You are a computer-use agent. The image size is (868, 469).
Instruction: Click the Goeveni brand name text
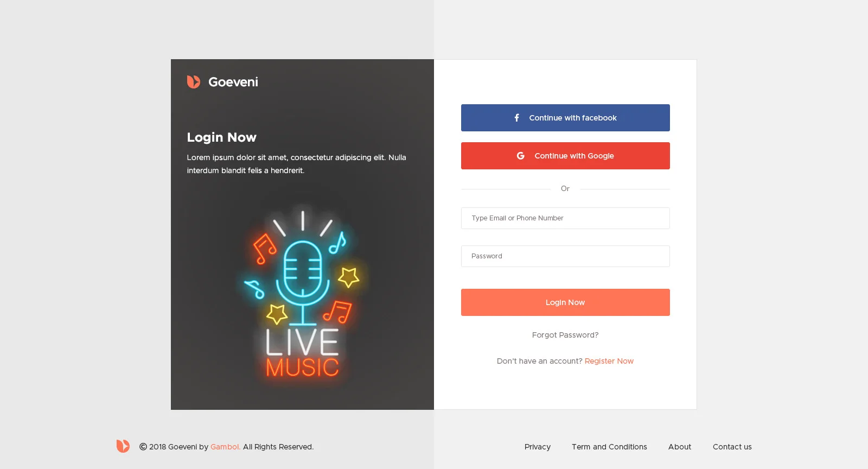[233, 82]
